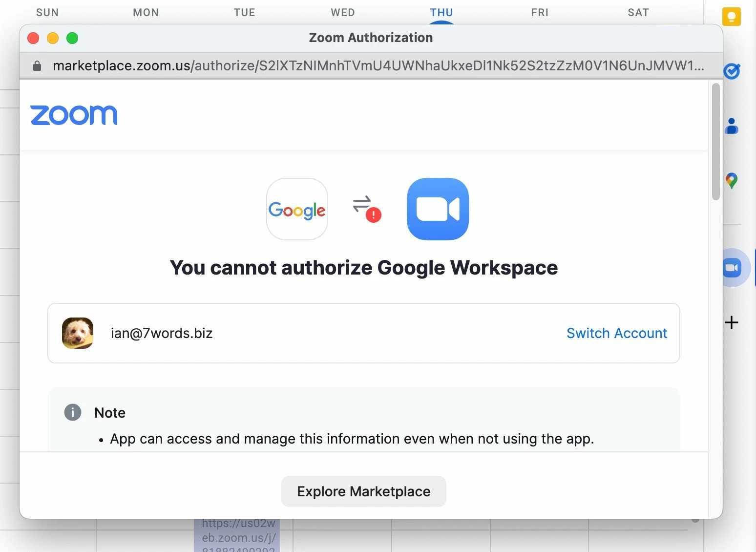This screenshot has height=552, width=756.
Task: Click the 'App can access and manage' note line
Action: click(x=352, y=439)
